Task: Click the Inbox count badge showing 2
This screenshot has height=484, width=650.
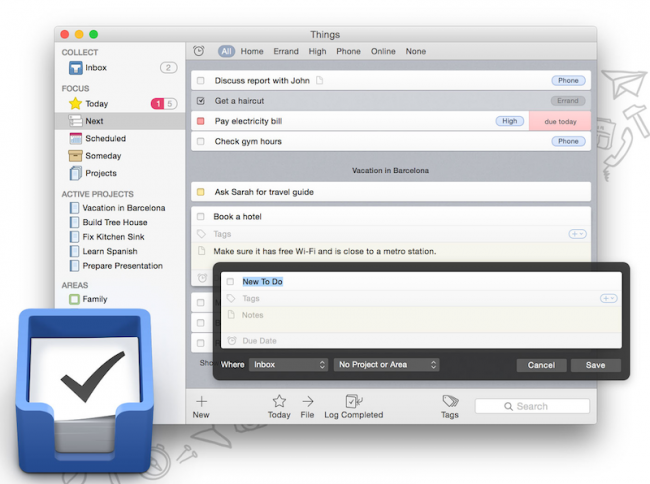Action: pyautogui.click(x=168, y=68)
